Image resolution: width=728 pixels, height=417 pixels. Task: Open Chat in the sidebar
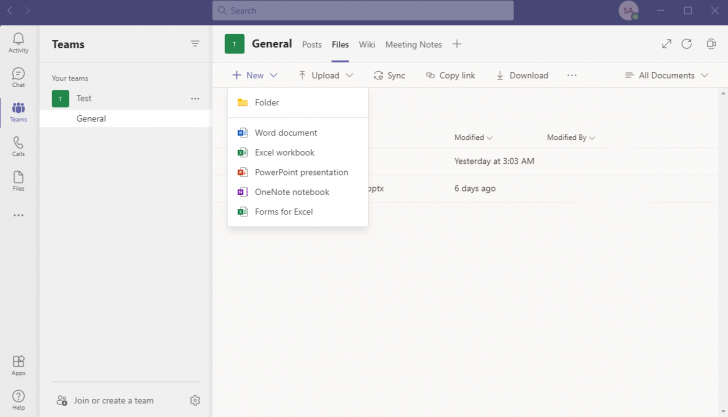(19, 77)
